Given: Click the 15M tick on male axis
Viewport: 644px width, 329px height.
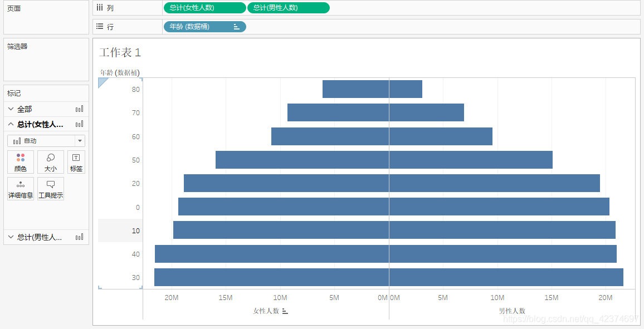Looking at the screenshot, I should point(551,297).
